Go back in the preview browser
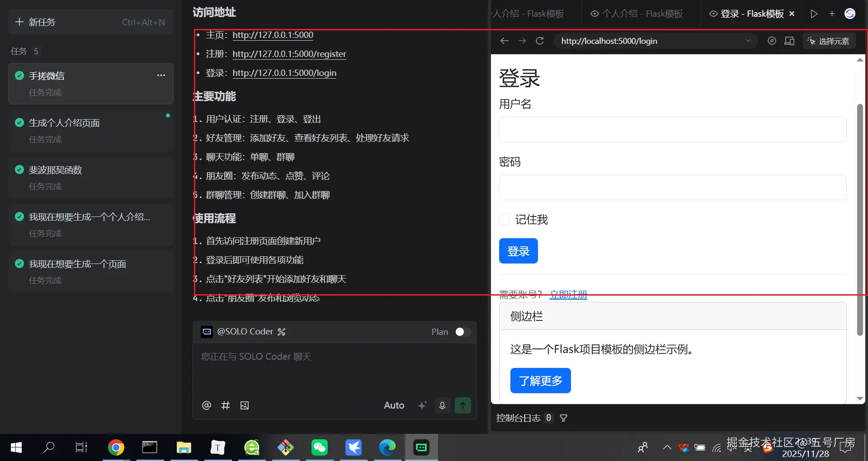This screenshot has width=868, height=461. coord(505,41)
